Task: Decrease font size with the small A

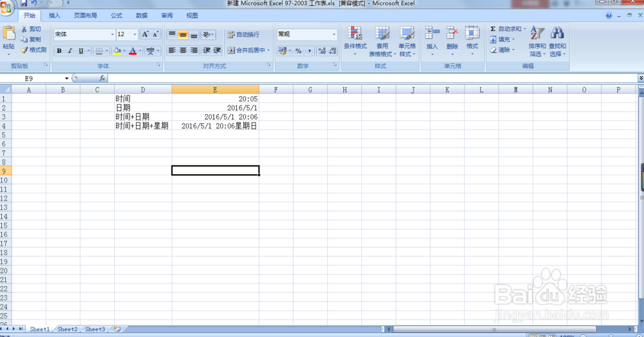Action: pyautogui.click(x=155, y=34)
